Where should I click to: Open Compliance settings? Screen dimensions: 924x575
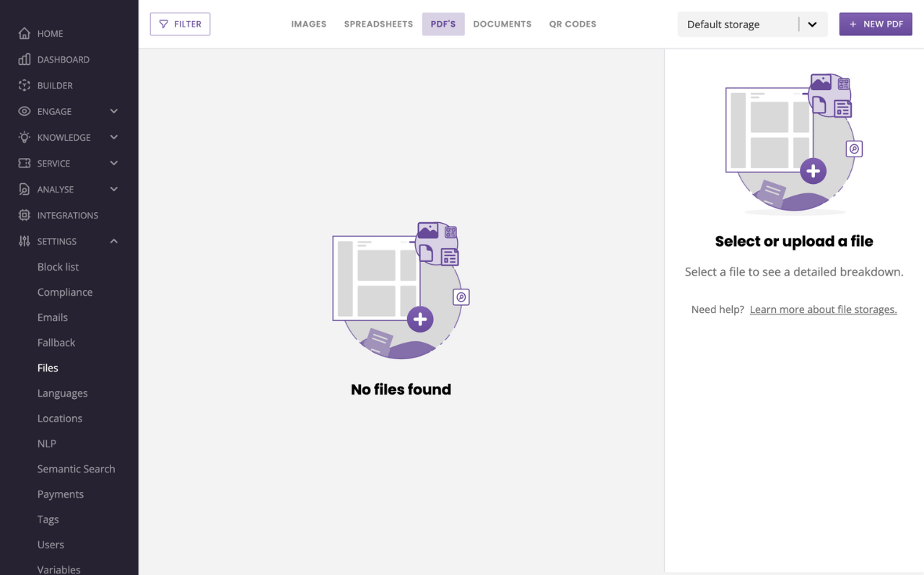(x=65, y=292)
